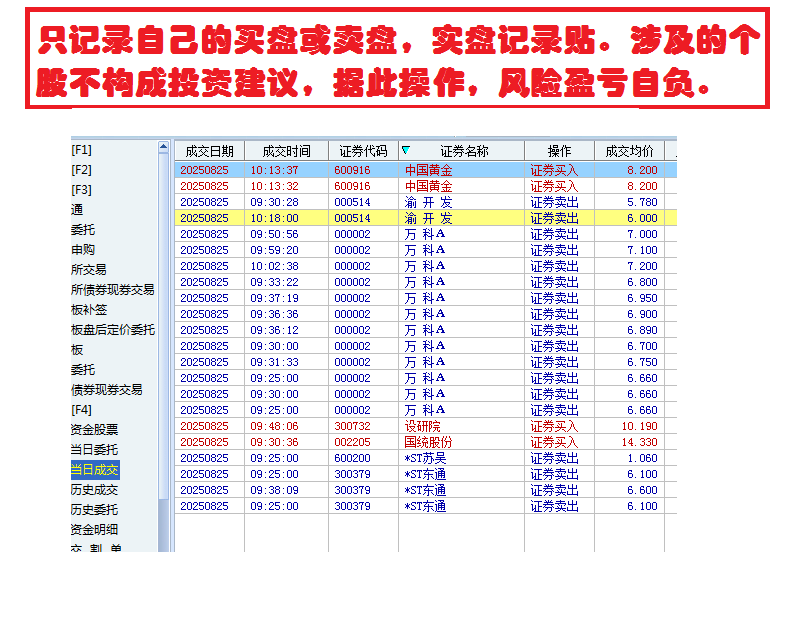Select the 万科A row at 09:37:19
The width and height of the screenshot is (793, 635).
point(425,298)
